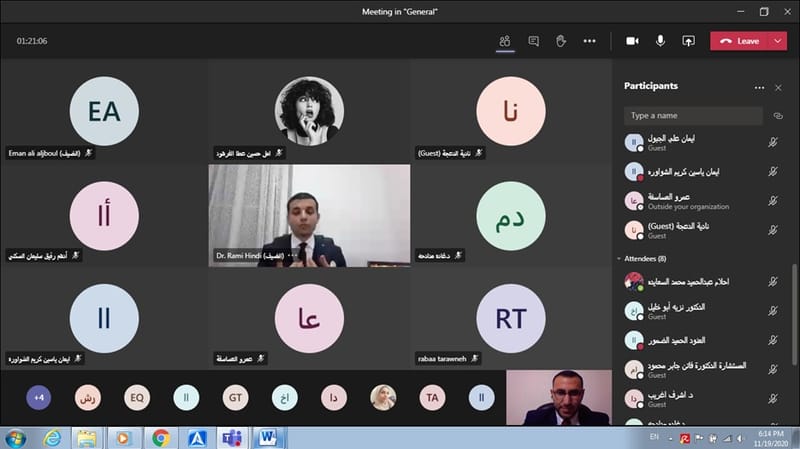Image resolution: width=800 pixels, height=449 pixels.
Task: Close the Participants panel
Action: [x=778, y=87]
